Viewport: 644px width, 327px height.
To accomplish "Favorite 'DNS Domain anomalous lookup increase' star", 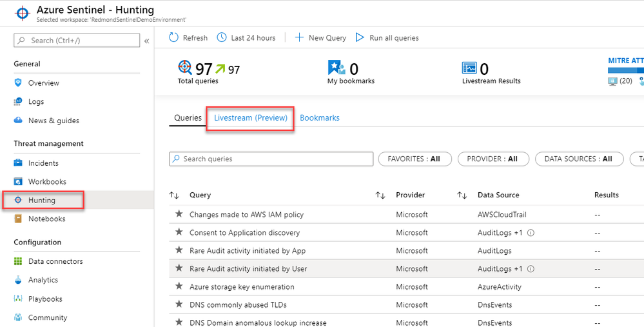I will click(179, 322).
